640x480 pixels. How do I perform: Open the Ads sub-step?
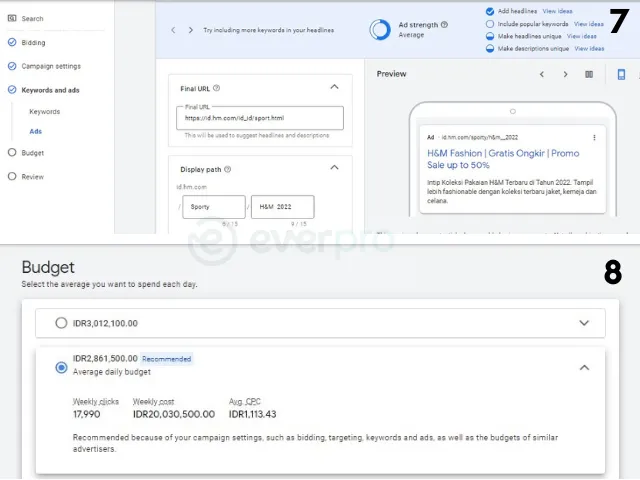coord(36,131)
